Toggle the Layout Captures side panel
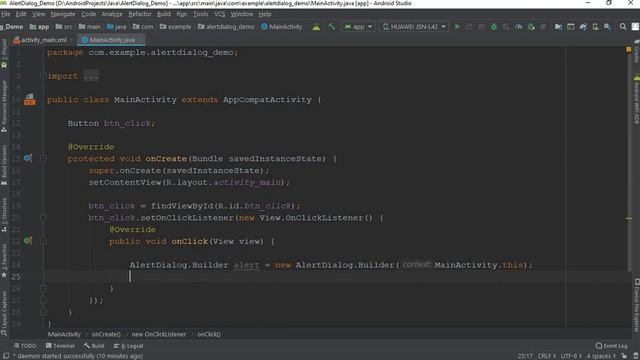640x360 pixels. coord(4,313)
